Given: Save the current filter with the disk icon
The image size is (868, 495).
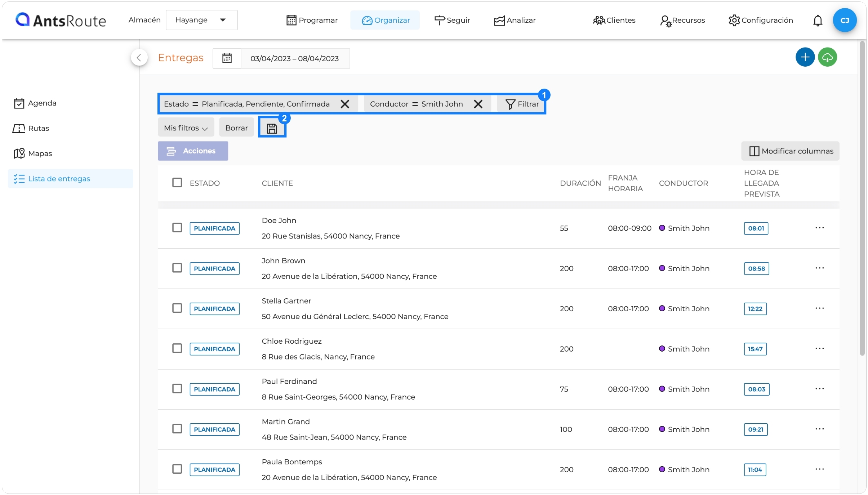Looking at the screenshot, I should 272,128.
